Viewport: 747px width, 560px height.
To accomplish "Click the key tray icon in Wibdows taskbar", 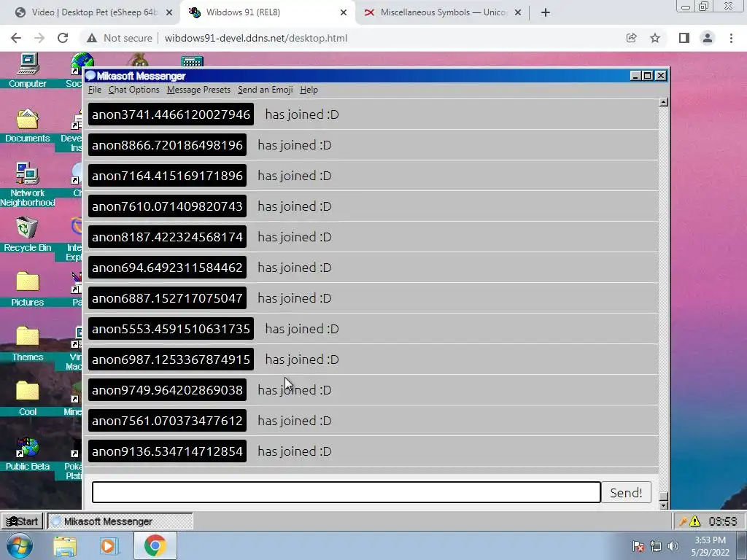I will pyautogui.click(x=683, y=521).
